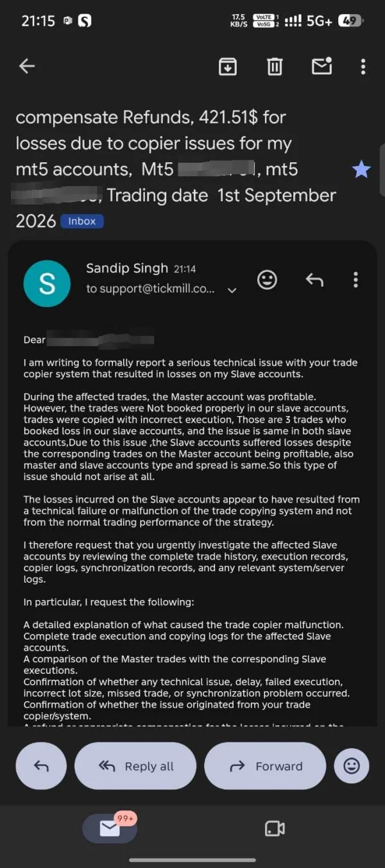
Task: Switch to the Meet video tab
Action: tap(275, 828)
